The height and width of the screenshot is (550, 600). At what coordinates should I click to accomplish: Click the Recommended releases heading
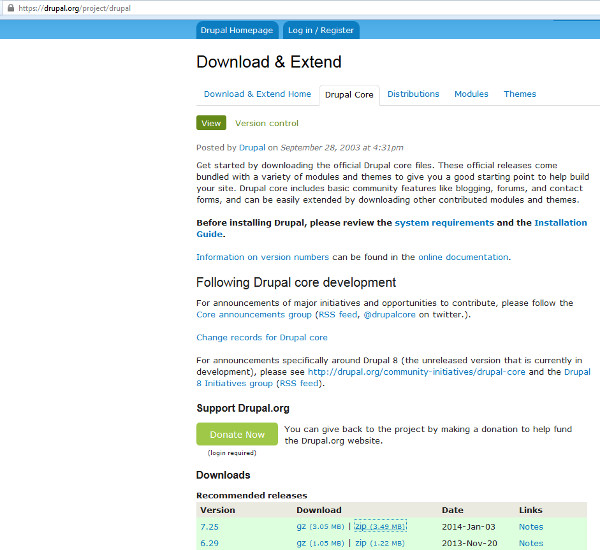252,496
